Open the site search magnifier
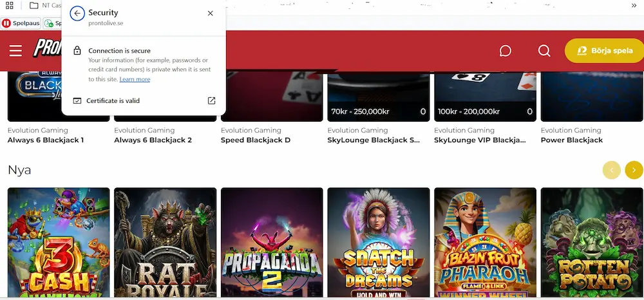The width and height of the screenshot is (644, 300). coord(544,50)
